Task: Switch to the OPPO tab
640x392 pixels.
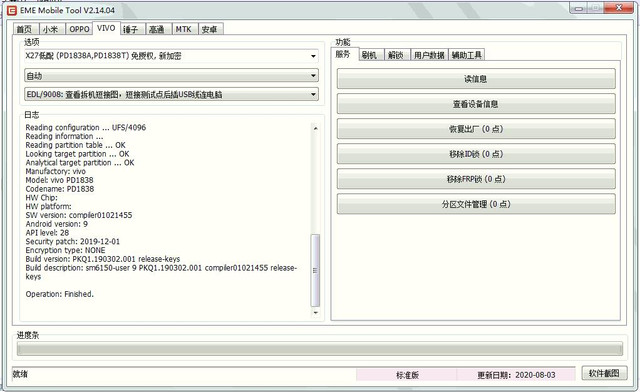Action: point(79,29)
